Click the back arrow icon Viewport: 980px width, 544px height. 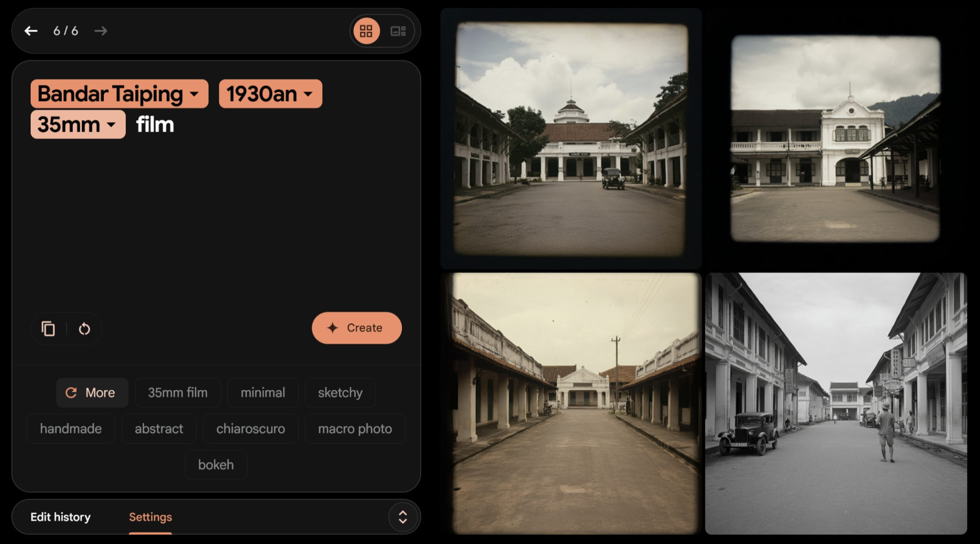[x=31, y=31]
